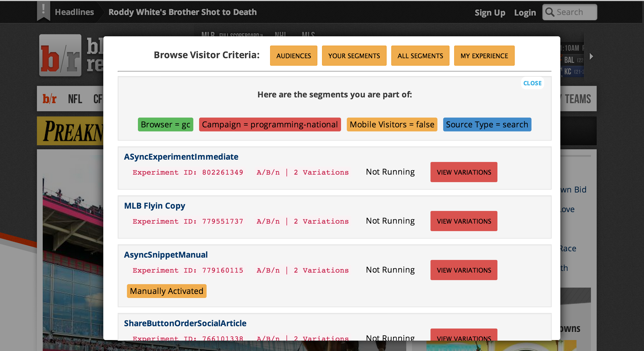Close the segments panel

click(532, 83)
